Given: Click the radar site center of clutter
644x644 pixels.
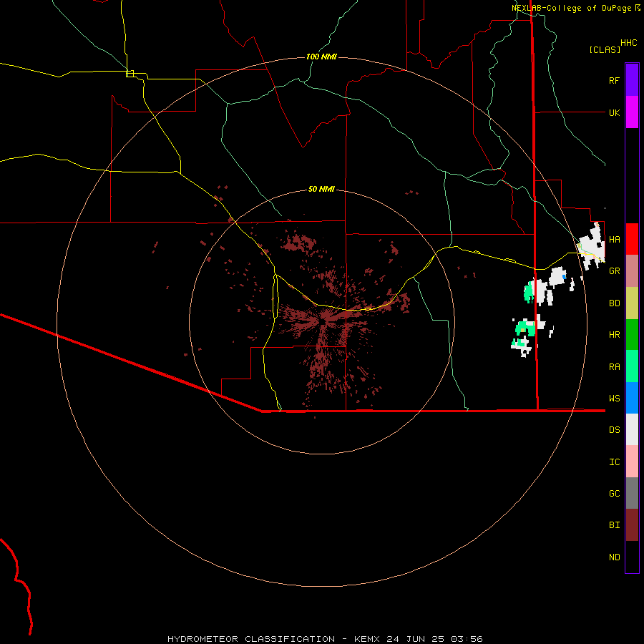Looking at the screenshot, I should tap(323, 321).
